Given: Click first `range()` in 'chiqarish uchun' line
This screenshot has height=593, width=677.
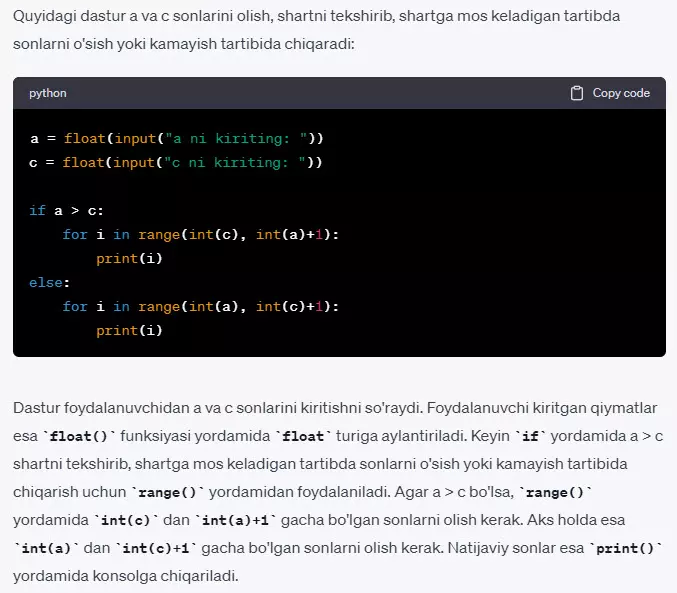Looking at the screenshot, I should pos(168,492).
